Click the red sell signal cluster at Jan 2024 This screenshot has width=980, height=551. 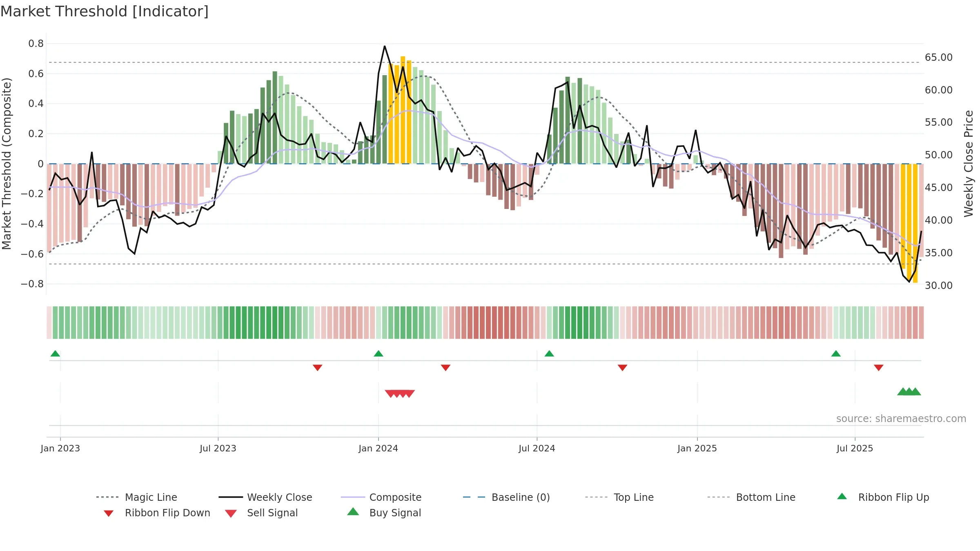tap(400, 393)
